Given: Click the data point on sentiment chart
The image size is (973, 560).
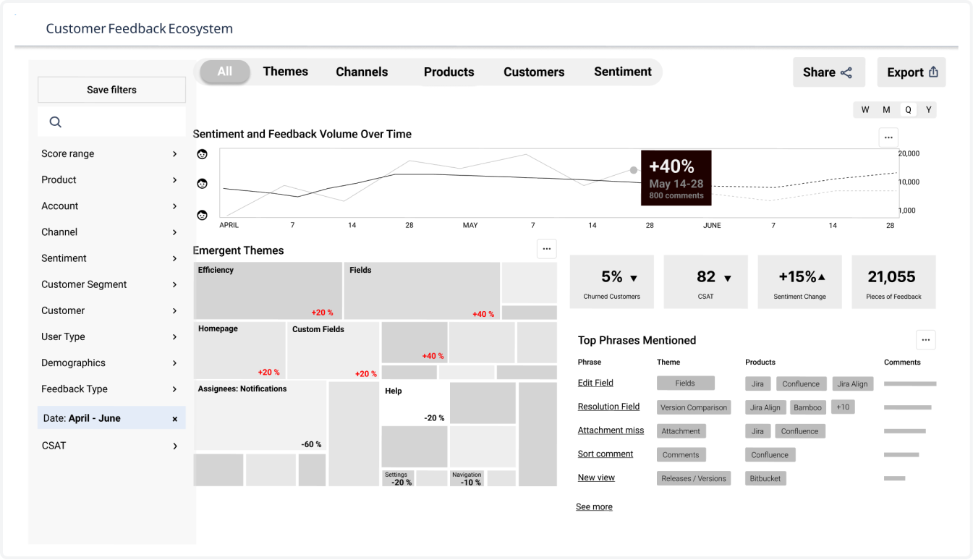Looking at the screenshot, I should (x=634, y=170).
